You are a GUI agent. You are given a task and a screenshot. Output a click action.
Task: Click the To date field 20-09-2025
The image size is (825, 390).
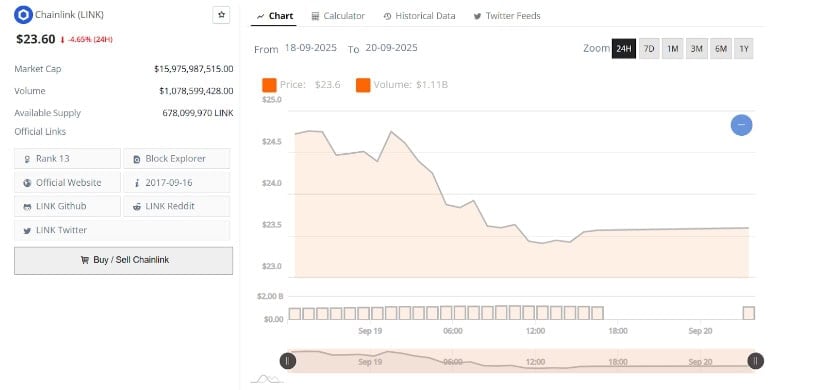391,48
